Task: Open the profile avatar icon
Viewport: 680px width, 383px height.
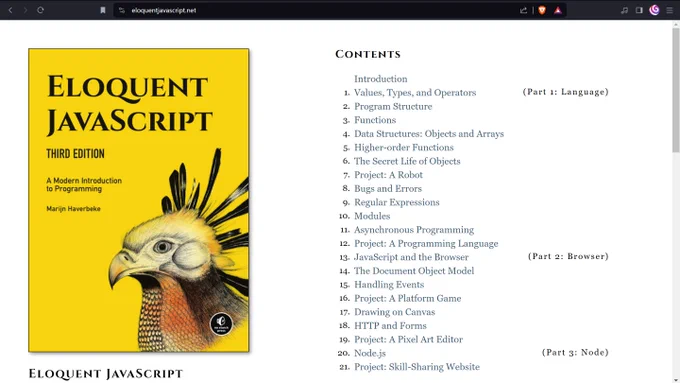Action: coord(654,10)
